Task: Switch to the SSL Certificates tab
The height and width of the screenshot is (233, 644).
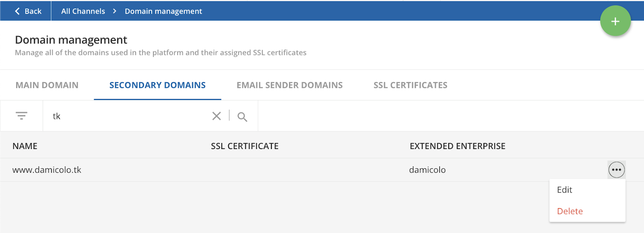Action: pyautogui.click(x=411, y=85)
